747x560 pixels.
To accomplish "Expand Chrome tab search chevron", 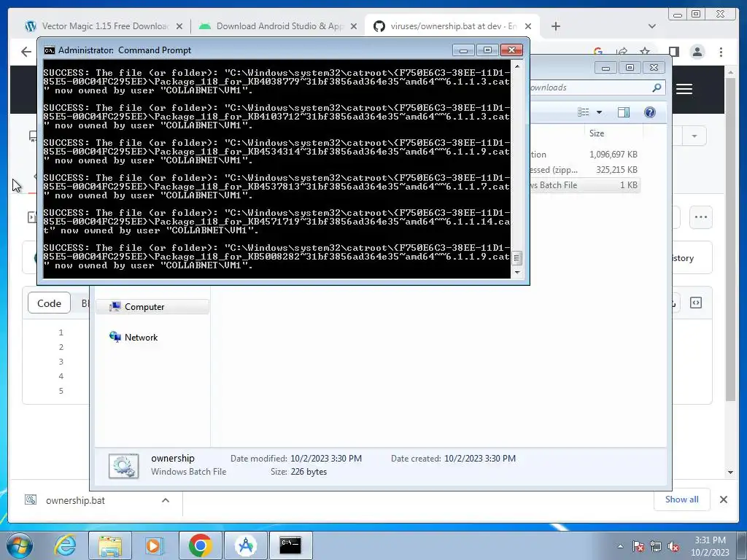I will click(652, 26).
